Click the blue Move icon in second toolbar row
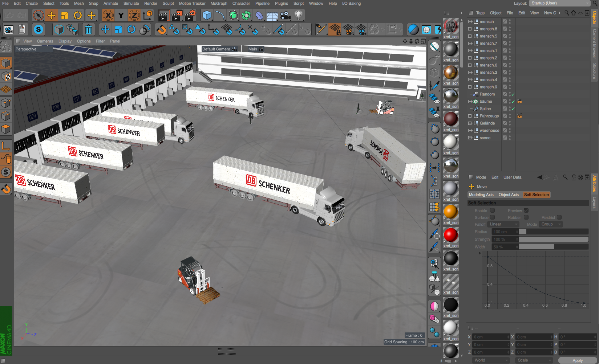This screenshot has width=599, height=364. [105, 29]
